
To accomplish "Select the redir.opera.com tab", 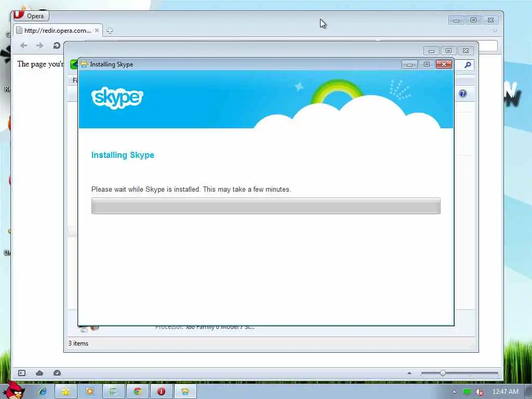I will point(58,31).
